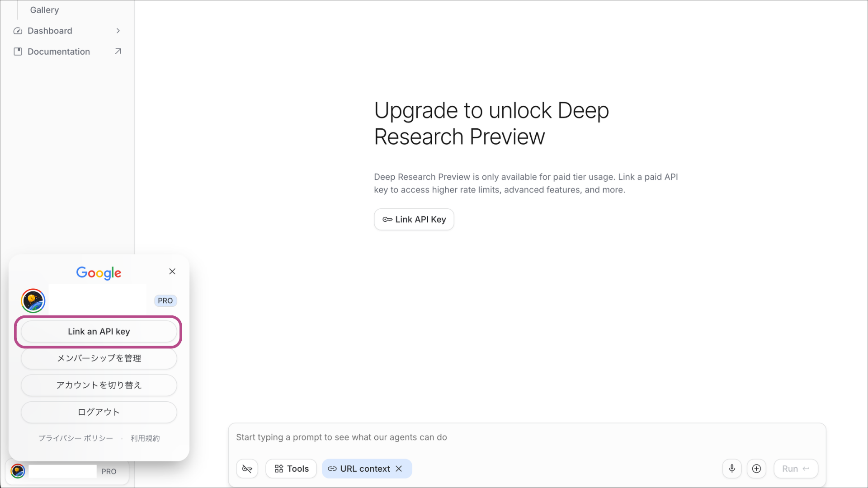The height and width of the screenshot is (488, 868).
Task: Click アカウントを切り替え button
Action: coord(99,385)
